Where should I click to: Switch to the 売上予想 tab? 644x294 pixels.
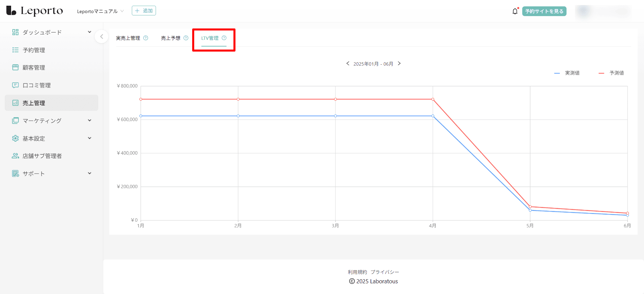coord(170,38)
